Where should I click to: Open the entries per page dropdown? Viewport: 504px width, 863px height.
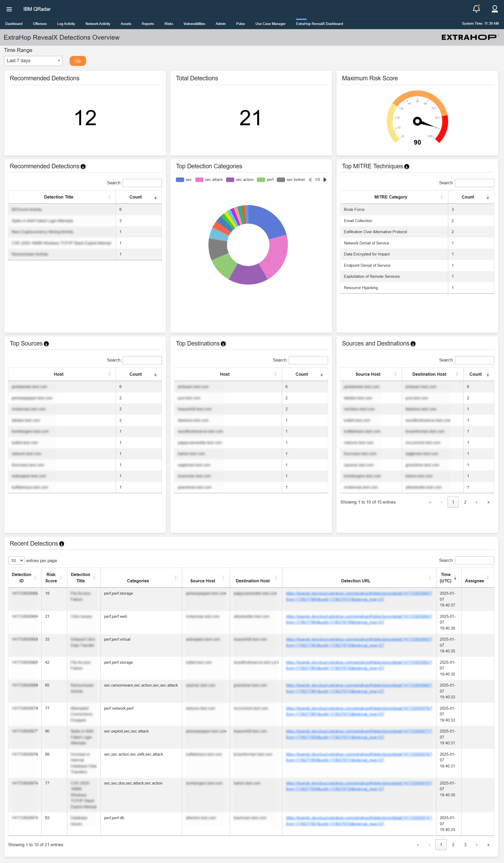17,561
